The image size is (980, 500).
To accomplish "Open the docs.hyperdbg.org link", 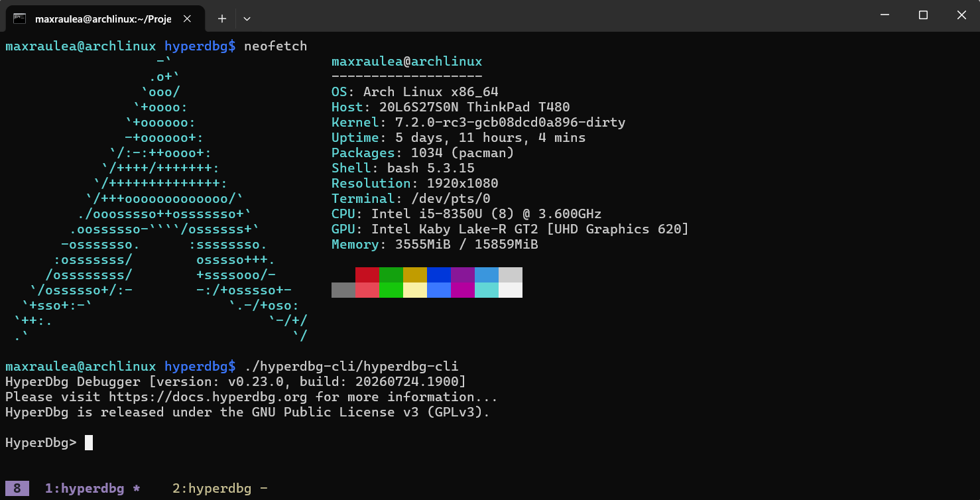I will click(208, 397).
